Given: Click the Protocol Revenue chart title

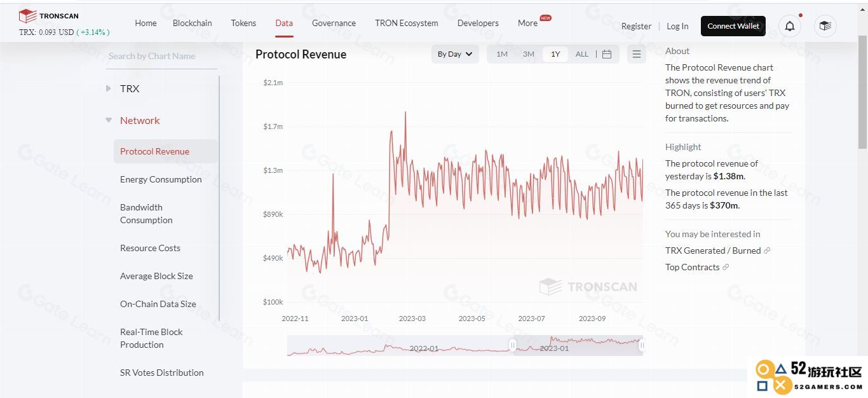Looking at the screenshot, I should tap(301, 54).
